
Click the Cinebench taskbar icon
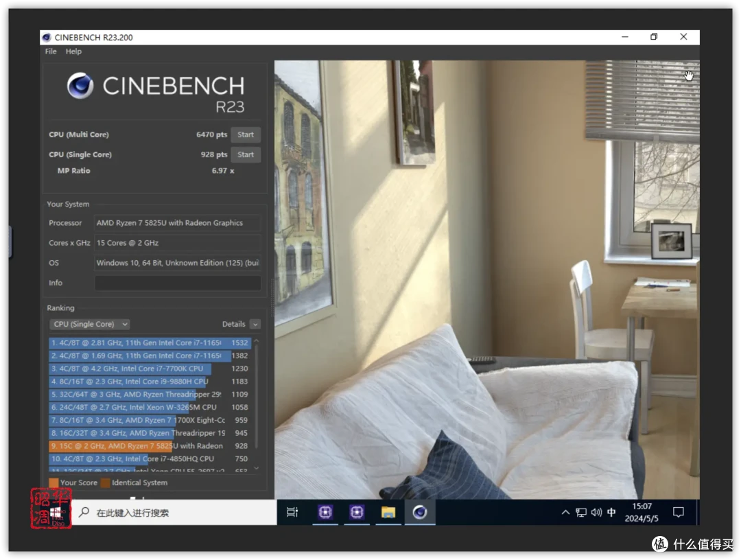[420, 512]
